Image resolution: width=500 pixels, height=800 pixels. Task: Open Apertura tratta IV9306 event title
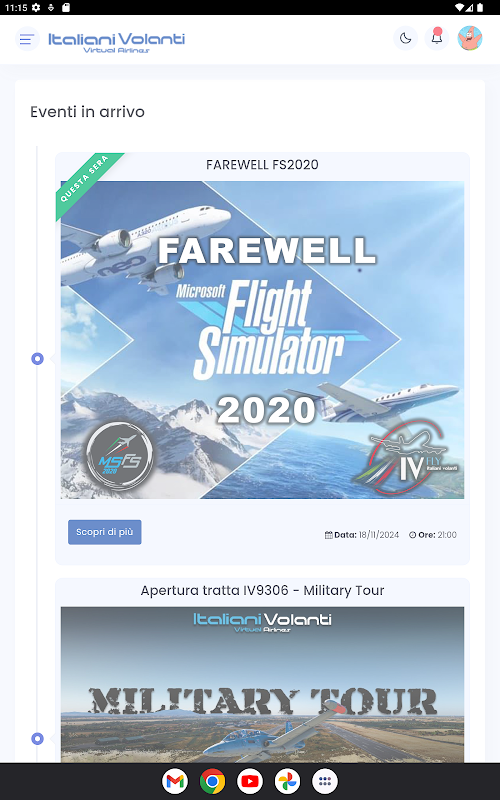(x=262, y=590)
